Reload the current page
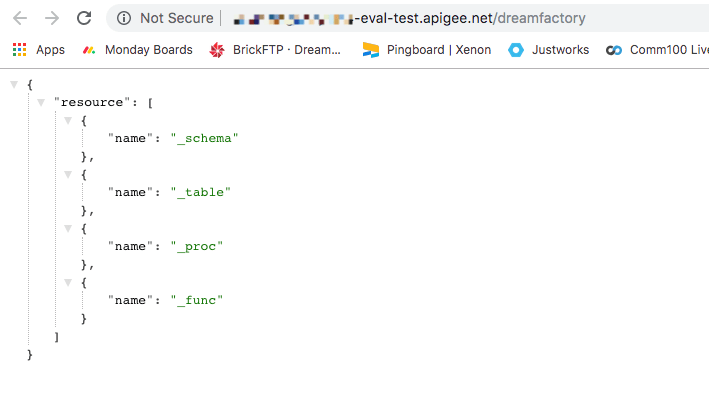Image resolution: width=709 pixels, height=412 pixels. click(84, 18)
